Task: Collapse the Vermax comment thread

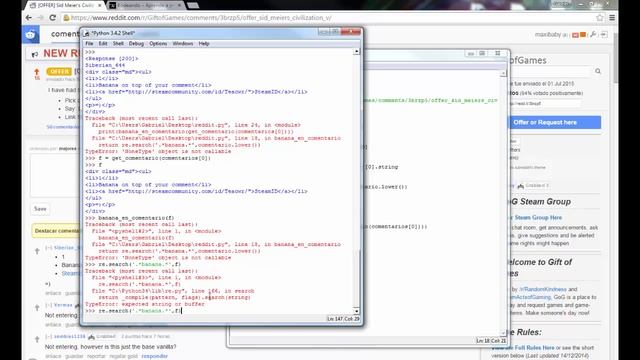Action: click(x=49, y=305)
